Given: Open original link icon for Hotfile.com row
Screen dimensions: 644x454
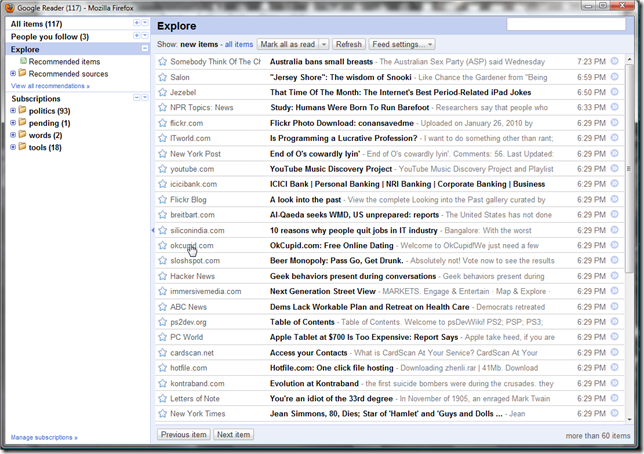Looking at the screenshot, I should point(614,368).
